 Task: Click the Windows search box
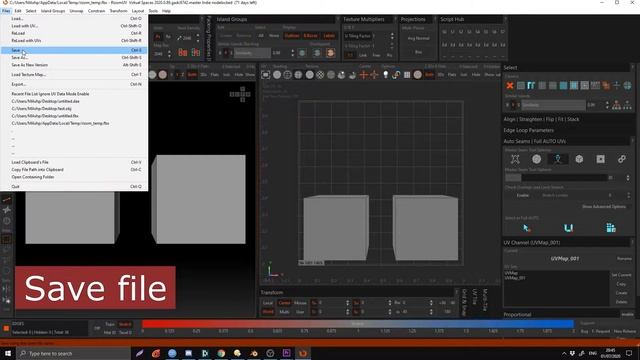(x=73, y=353)
